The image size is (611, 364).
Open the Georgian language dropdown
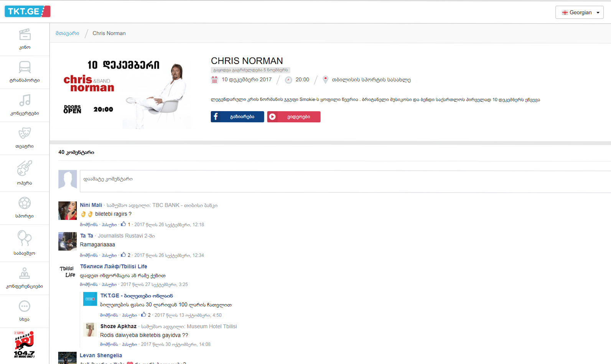[579, 12]
